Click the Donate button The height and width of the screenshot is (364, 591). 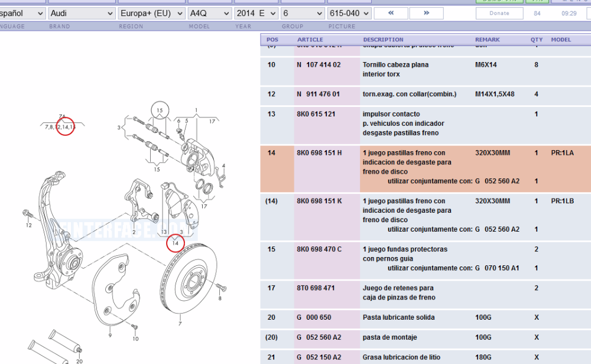click(499, 13)
